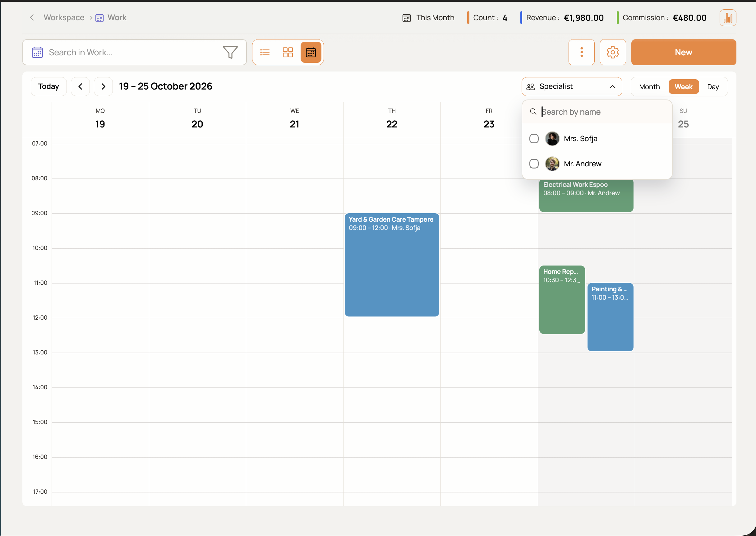Collapse the Specialist dropdown

[572, 86]
